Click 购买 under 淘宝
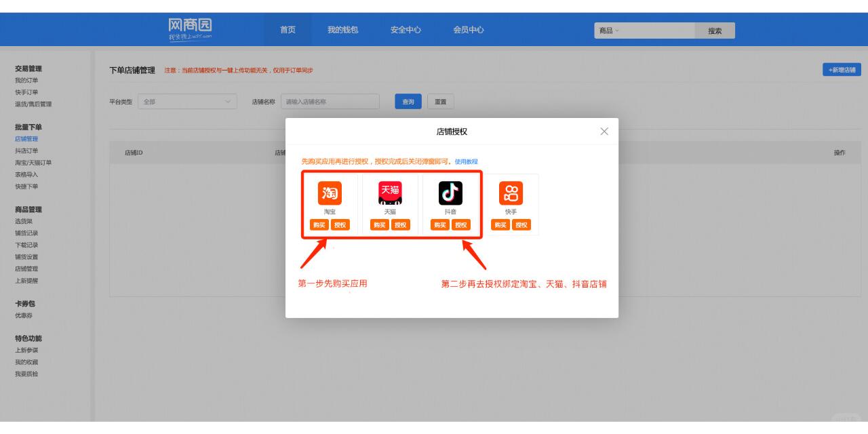Viewport: 868px width, 434px height. [x=319, y=225]
